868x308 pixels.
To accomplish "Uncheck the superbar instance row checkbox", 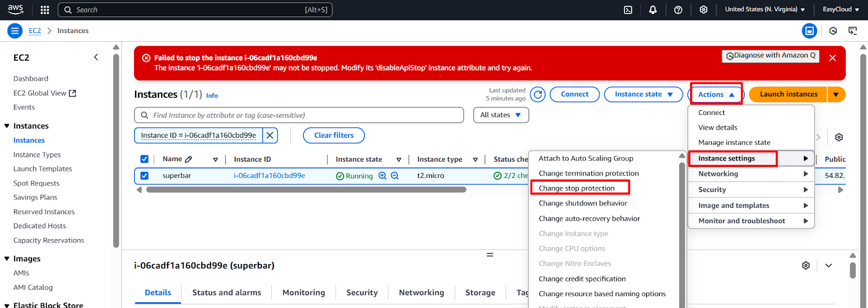I will pyautogui.click(x=144, y=176).
